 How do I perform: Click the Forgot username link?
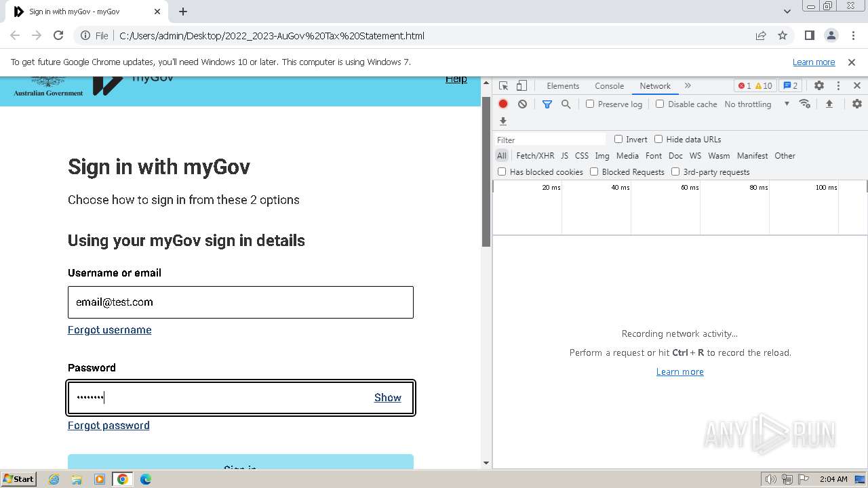click(x=110, y=329)
